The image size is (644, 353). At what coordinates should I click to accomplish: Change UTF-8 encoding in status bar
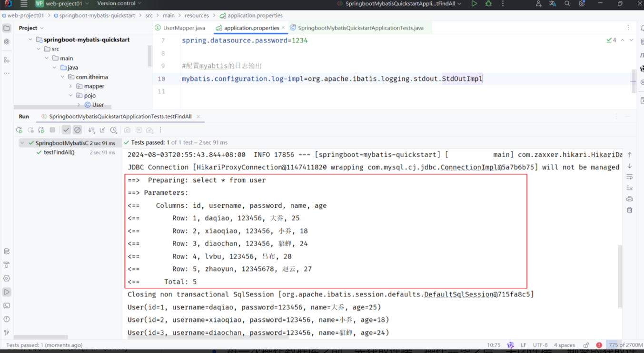pos(540,345)
